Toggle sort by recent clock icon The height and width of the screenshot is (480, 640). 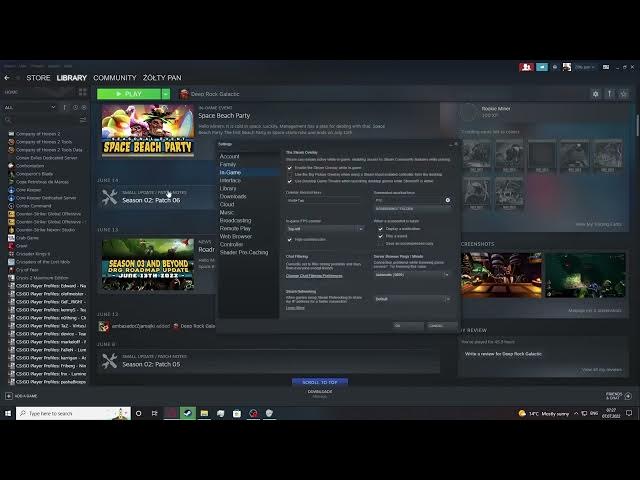(75, 107)
